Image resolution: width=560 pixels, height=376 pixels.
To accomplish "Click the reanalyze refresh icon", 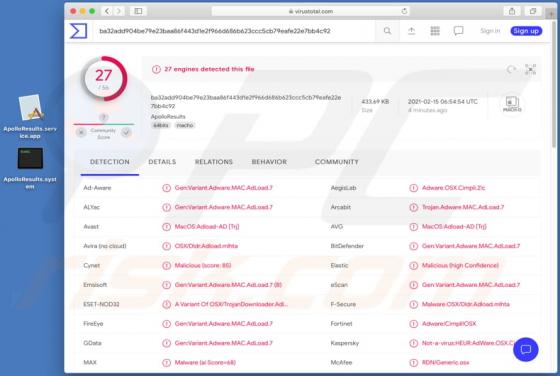I will click(511, 69).
